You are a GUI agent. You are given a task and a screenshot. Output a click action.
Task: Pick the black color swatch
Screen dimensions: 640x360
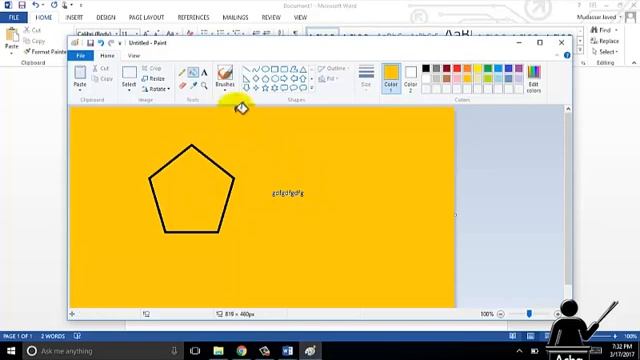click(426, 69)
